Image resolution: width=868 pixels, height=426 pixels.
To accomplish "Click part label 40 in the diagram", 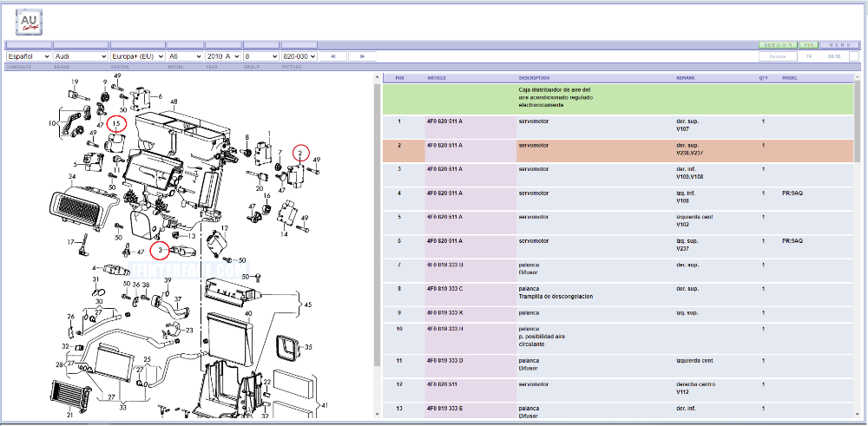I will coord(248,313).
